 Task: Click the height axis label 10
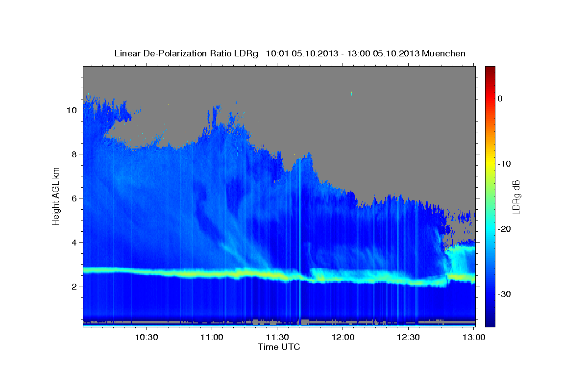click(72, 110)
